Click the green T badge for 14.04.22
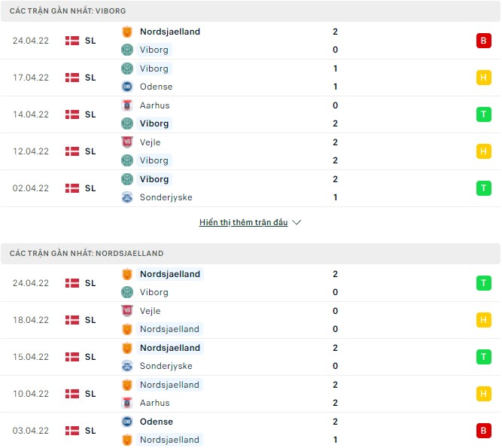 [x=482, y=114]
